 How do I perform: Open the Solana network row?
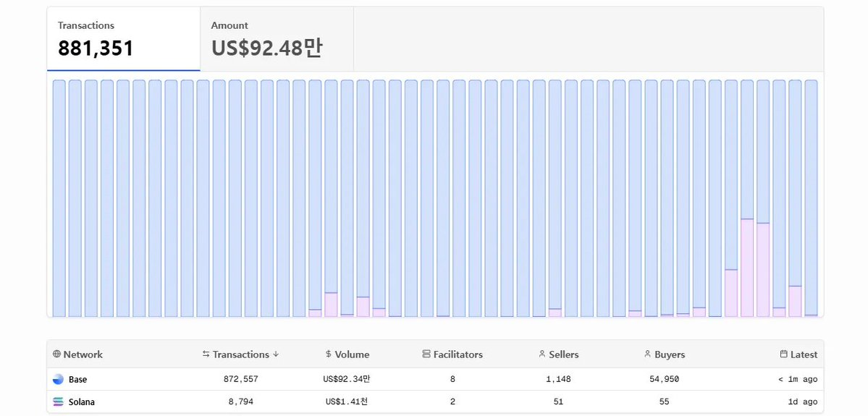tap(434, 402)
